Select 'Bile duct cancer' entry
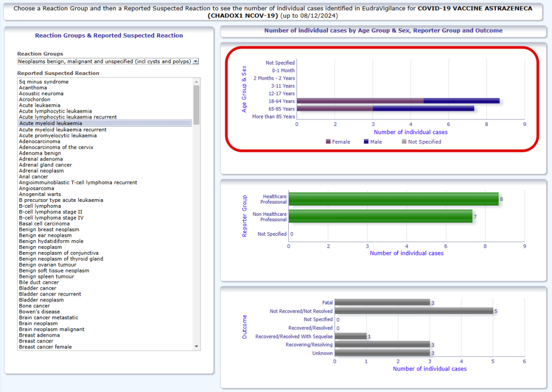Image resolution: width=552 pixels, height=392 pixels. point(39,282)
